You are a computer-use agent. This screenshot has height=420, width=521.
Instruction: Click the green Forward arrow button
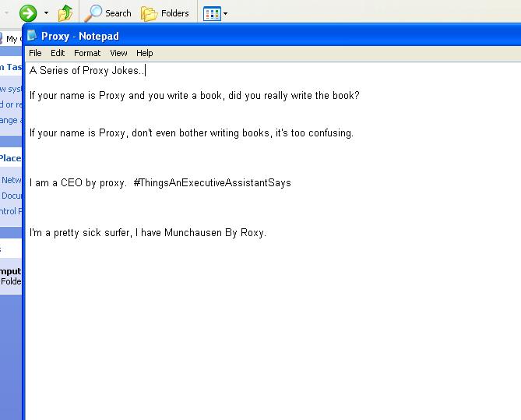point(28,12)
